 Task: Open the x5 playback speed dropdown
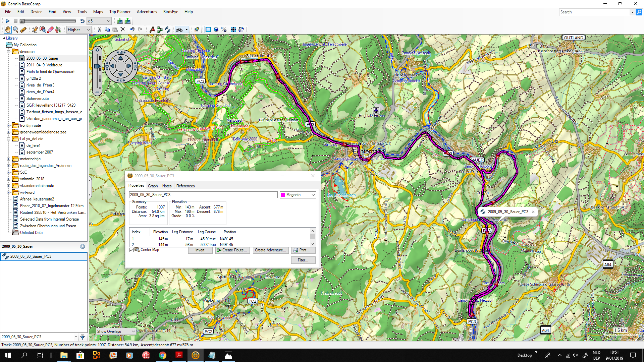[x=99, y=21]
